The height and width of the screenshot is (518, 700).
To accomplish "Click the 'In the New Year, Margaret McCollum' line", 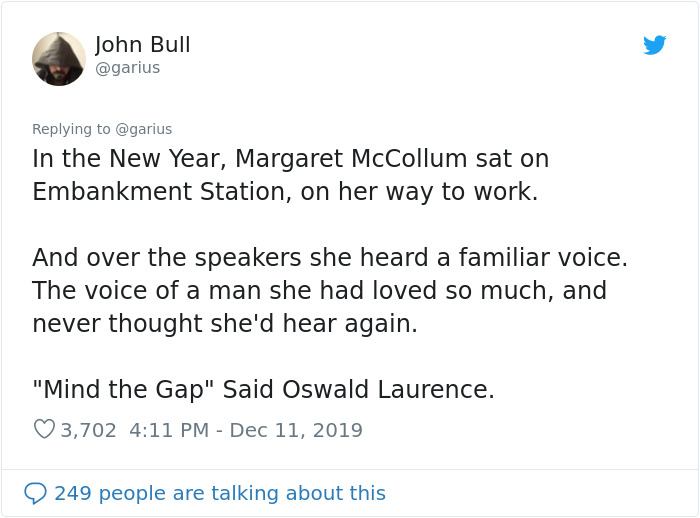I will pos(291,159).
